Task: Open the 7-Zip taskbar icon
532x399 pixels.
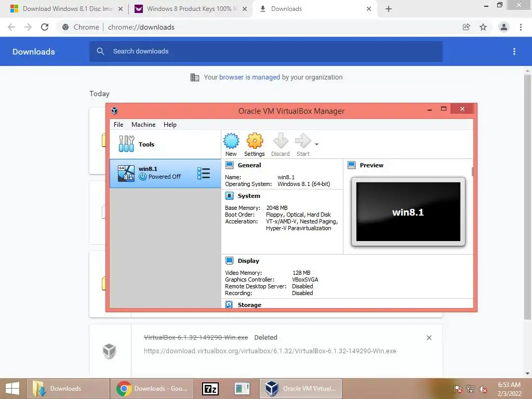Action: [x=210, y=389]
